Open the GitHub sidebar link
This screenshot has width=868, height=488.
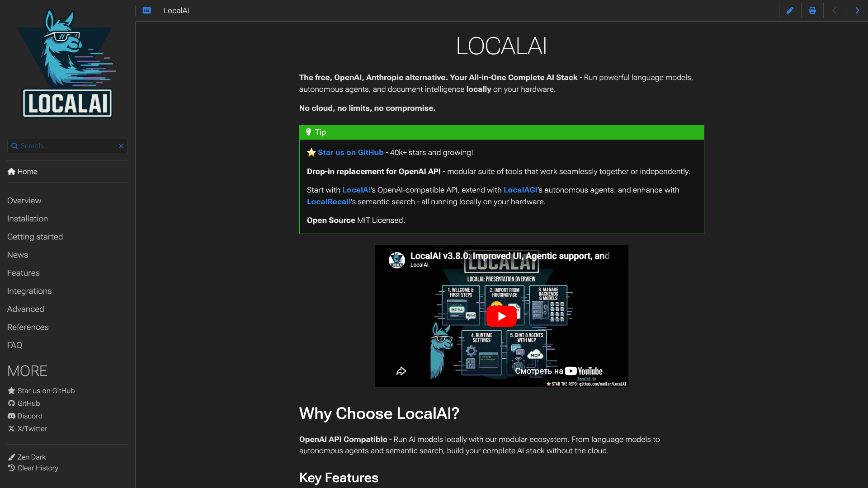click(x=24, y=404)
